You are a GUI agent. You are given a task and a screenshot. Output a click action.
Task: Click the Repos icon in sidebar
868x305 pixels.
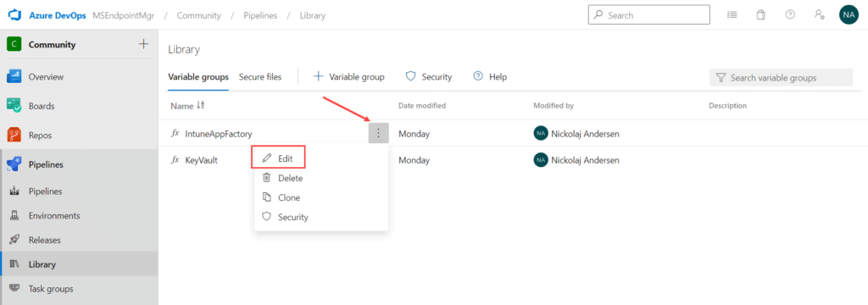click(14, 135)
